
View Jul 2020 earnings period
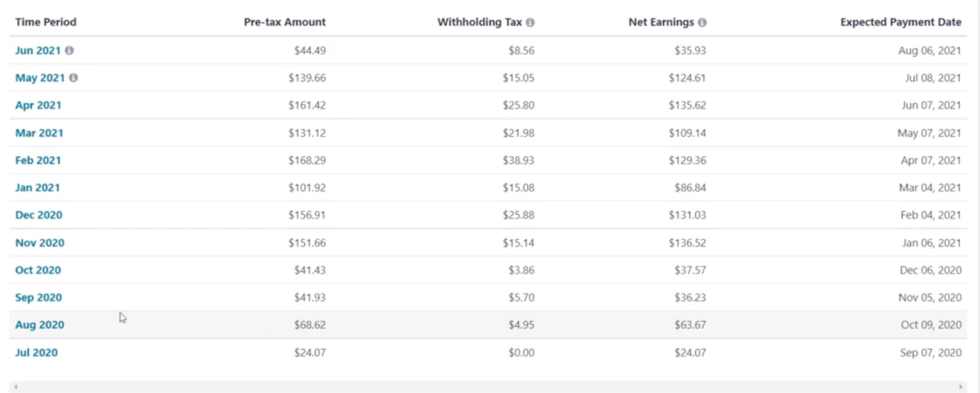[36, 353]
